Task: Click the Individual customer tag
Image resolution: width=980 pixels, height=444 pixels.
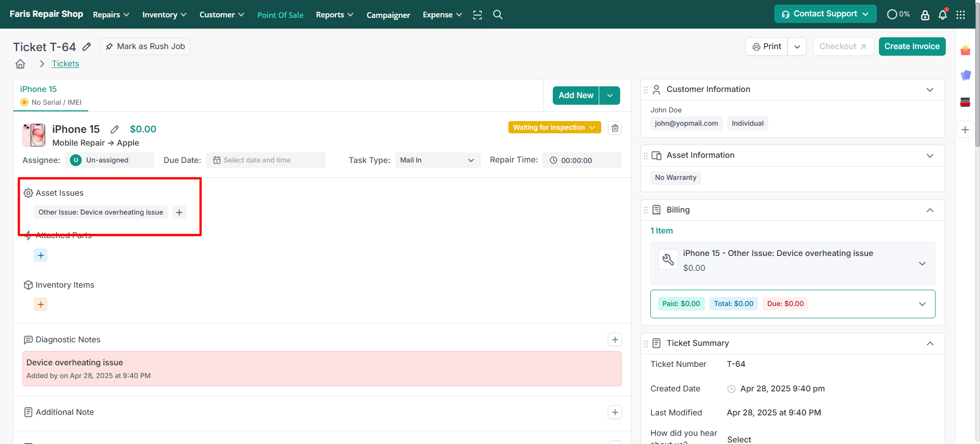Action: pyautogui.click(x=748, y=124)
